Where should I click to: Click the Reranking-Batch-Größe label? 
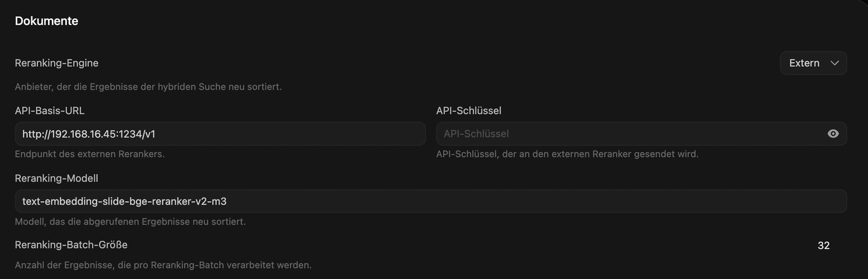click(x=71, y=245)
